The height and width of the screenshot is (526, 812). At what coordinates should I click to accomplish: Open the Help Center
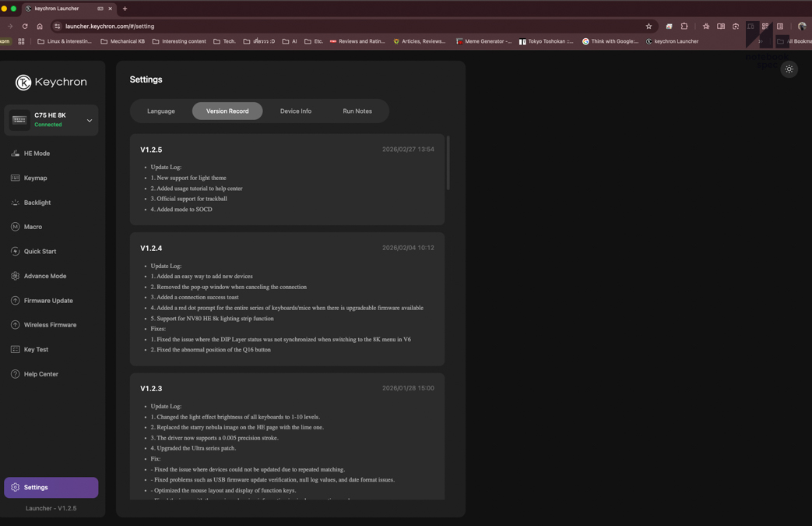[40, 374]
